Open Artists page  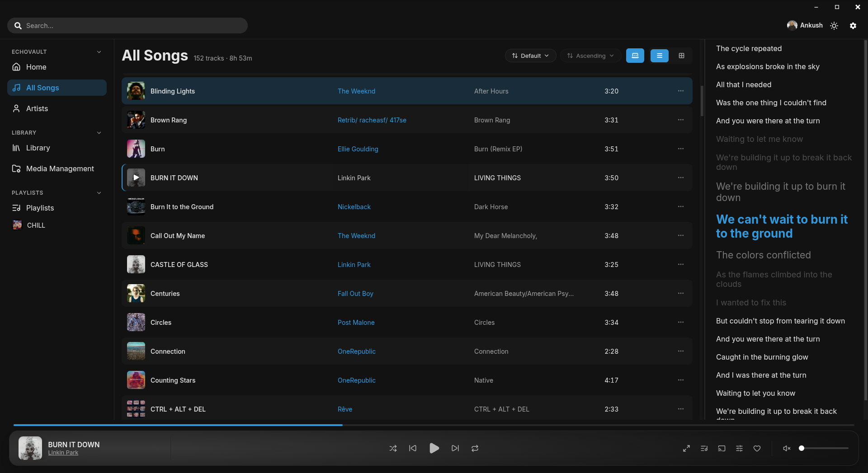[x=57, y=108]
